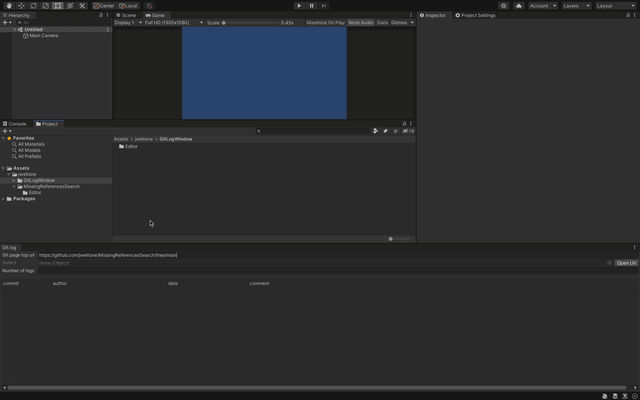Focus the Project search field
Screen dimensions: 640x400
(x=313, y=131)
